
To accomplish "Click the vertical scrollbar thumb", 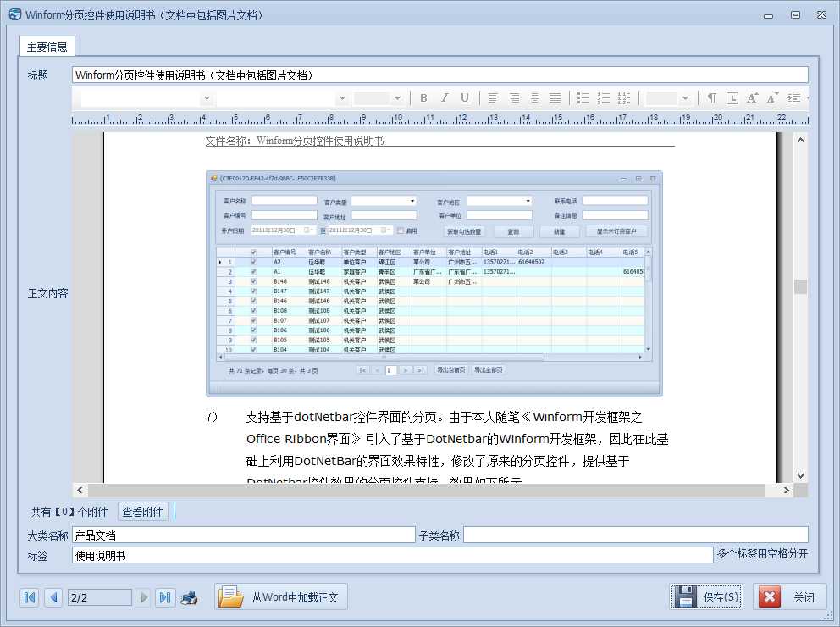I will pos(800,286).
